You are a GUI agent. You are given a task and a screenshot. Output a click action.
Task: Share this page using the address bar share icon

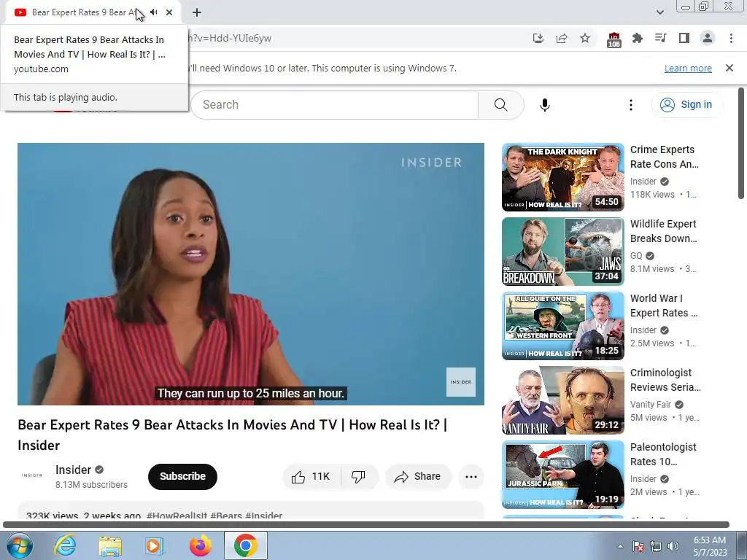[x=562, y=38]
